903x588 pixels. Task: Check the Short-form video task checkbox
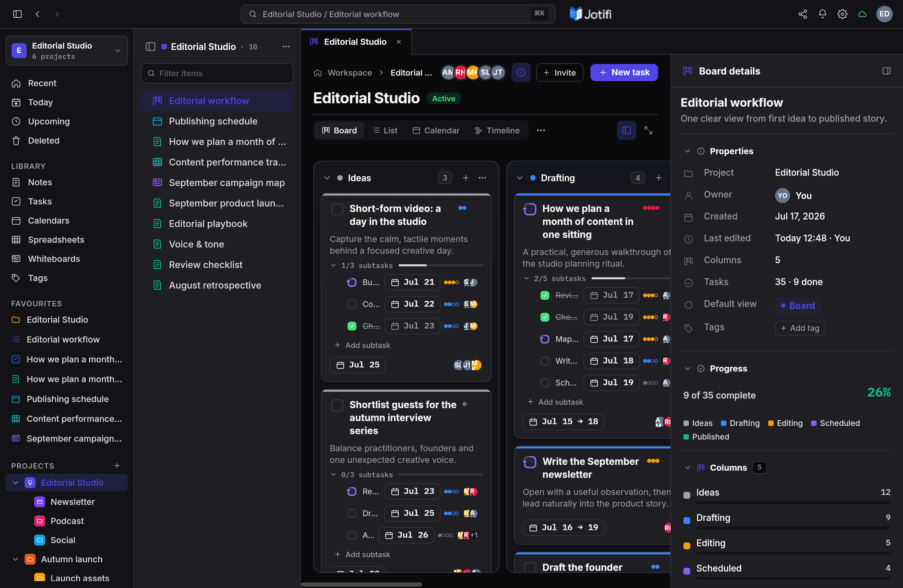tap(337, 209)
